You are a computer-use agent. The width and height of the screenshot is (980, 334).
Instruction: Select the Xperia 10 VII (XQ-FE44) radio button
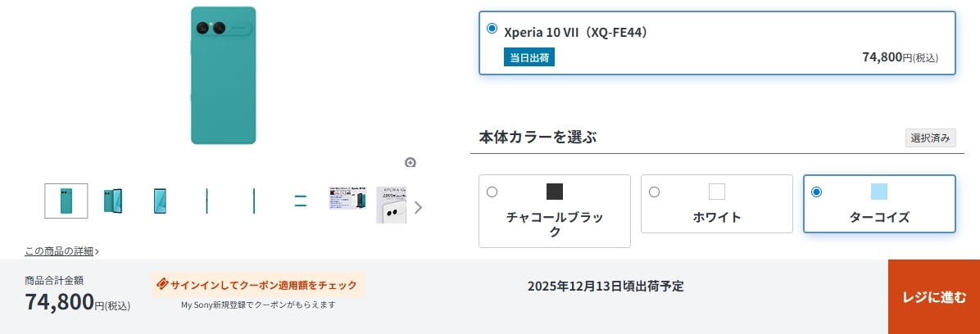click(x=492, y=29)
